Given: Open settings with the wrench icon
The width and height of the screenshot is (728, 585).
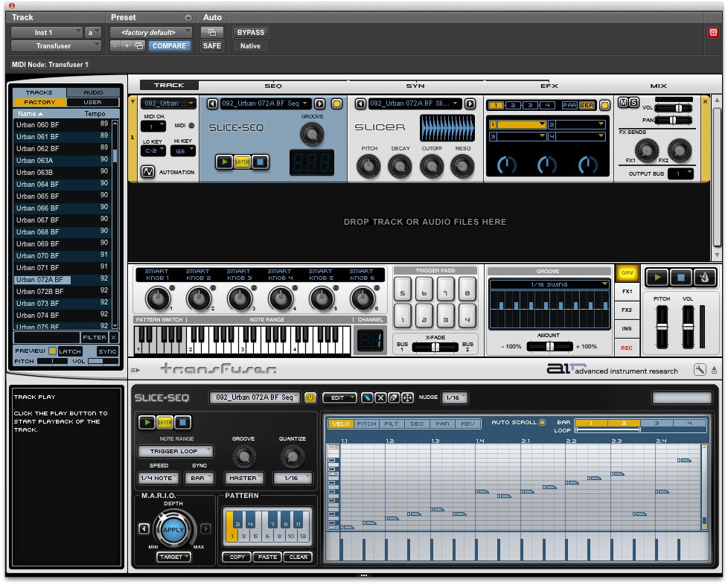Looking at the screenshot, I should pos(700,370).
